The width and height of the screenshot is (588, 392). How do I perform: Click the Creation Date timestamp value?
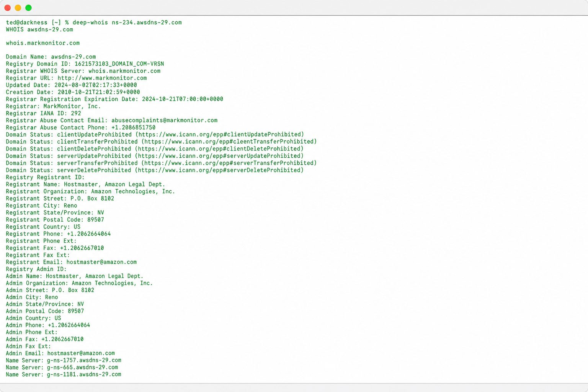click(x=99, y=92)
